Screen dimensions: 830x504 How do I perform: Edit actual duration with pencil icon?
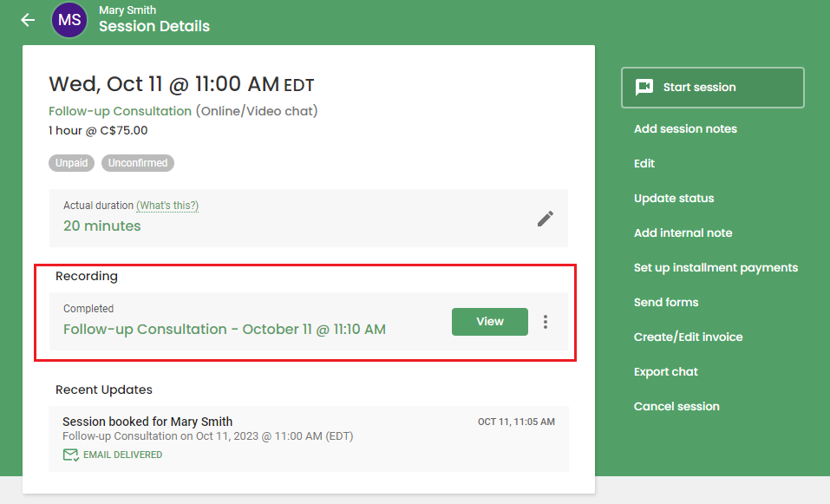[546, 219]
